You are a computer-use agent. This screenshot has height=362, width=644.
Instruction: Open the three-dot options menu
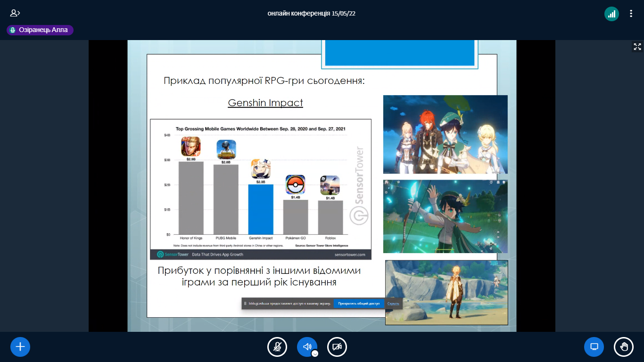[631, 14]
